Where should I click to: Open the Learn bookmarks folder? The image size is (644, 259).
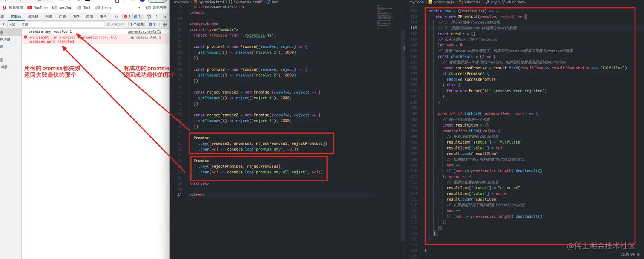click(103, 8)
